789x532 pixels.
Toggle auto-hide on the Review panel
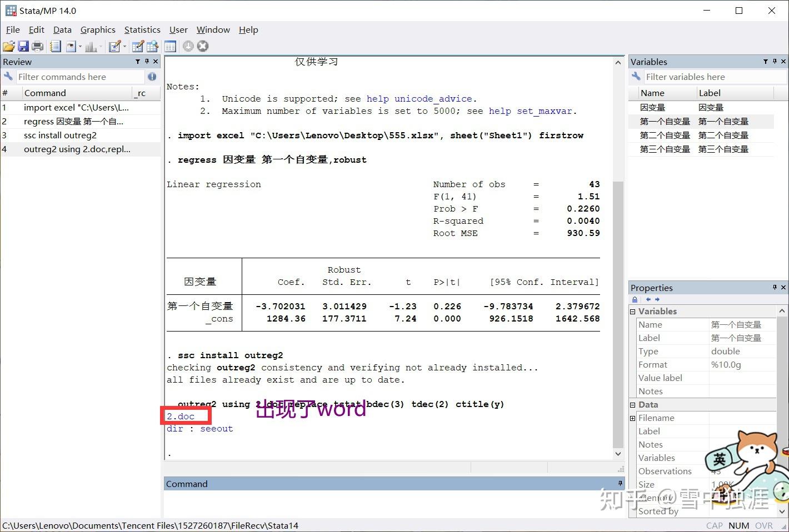pyautogui.click(x=146, y=62)
